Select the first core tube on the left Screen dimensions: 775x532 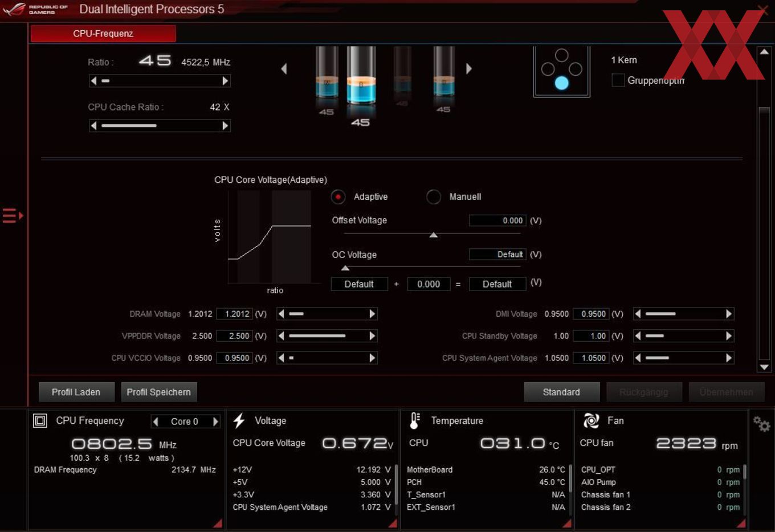click(327, 74)
